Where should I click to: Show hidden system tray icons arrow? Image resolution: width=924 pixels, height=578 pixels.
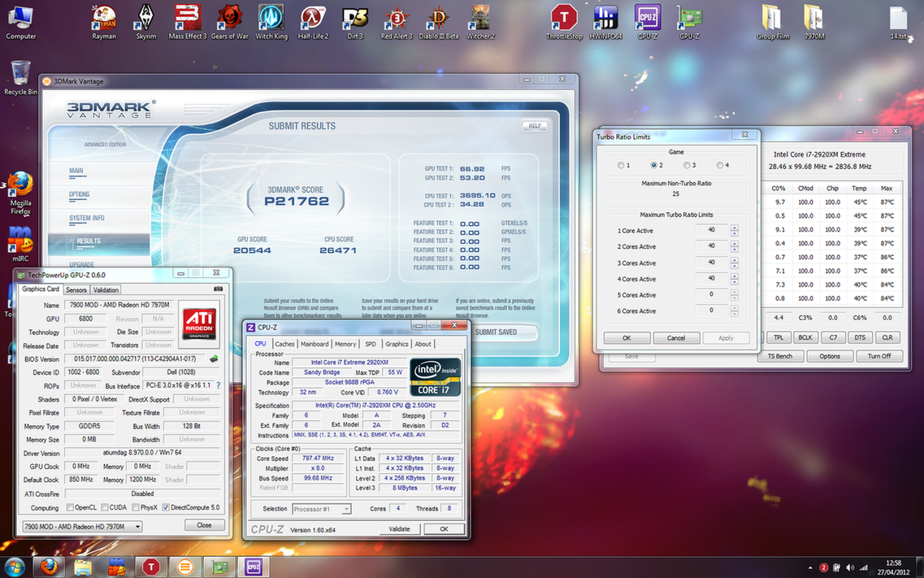pos(810,568)
